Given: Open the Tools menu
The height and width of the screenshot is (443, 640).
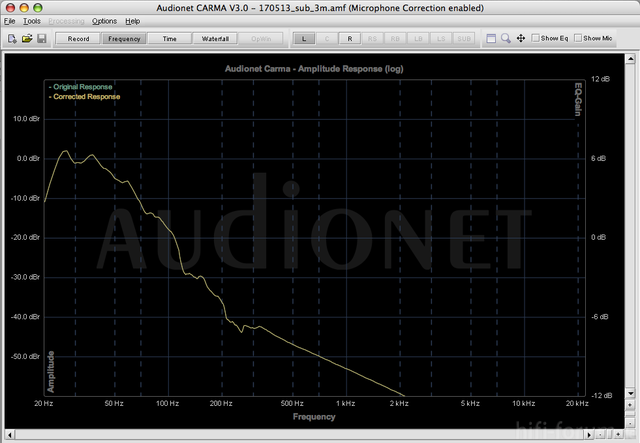Looking at the screenshot, I should coord(32,21).
